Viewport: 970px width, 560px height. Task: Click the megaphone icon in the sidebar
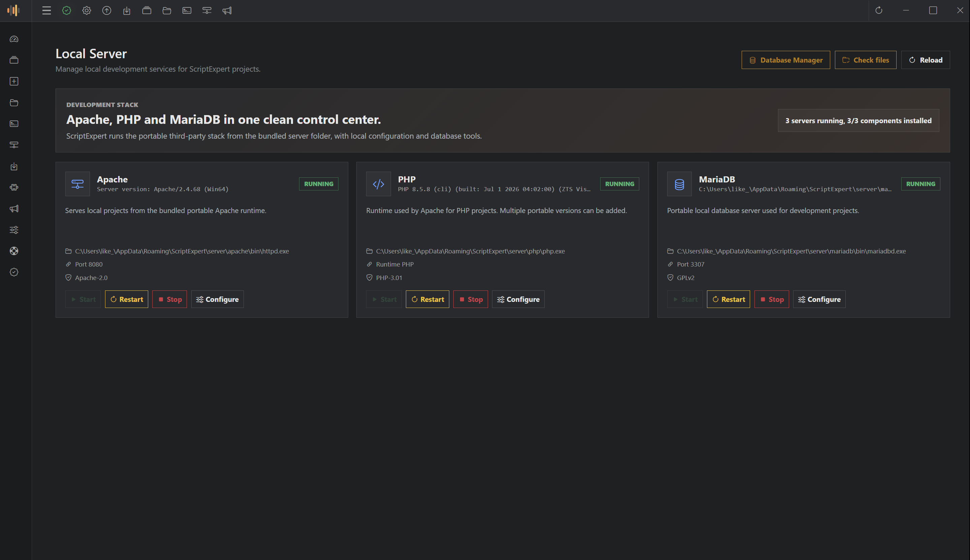pos(14,208)
